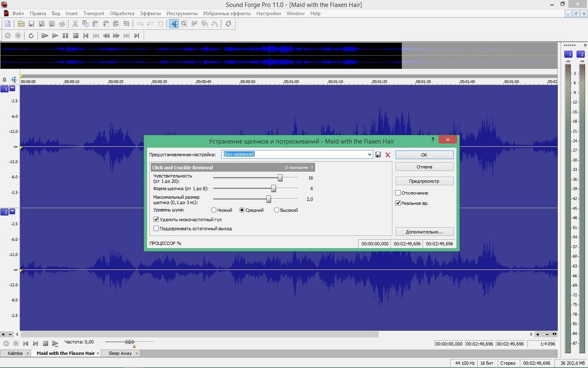
Task: Open the Предустановленная настройка preset dropdown
Action: click(369, 155)
